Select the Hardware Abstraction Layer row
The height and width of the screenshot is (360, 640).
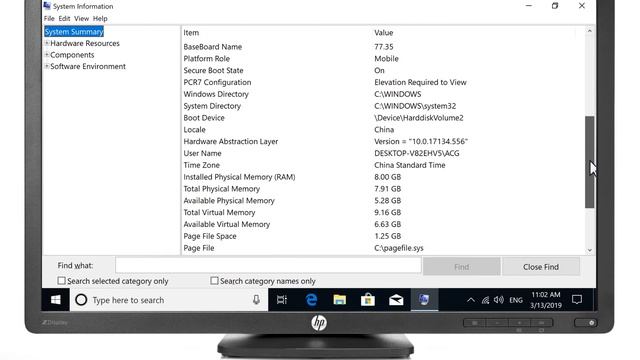coord(383,141)
